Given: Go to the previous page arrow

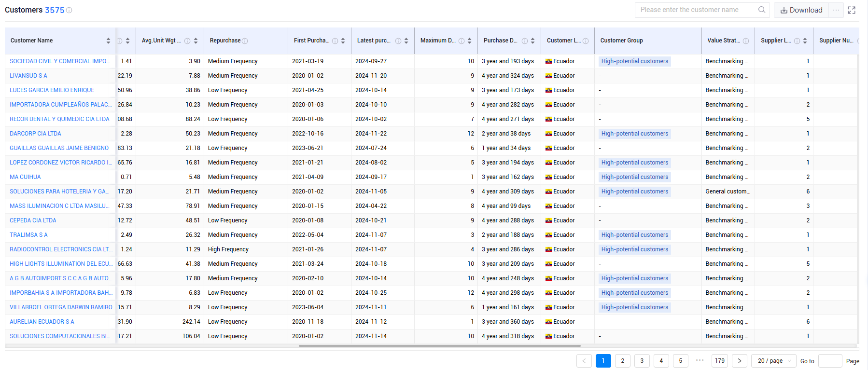Looking at the screenshot, I should [x=584, y=361].
